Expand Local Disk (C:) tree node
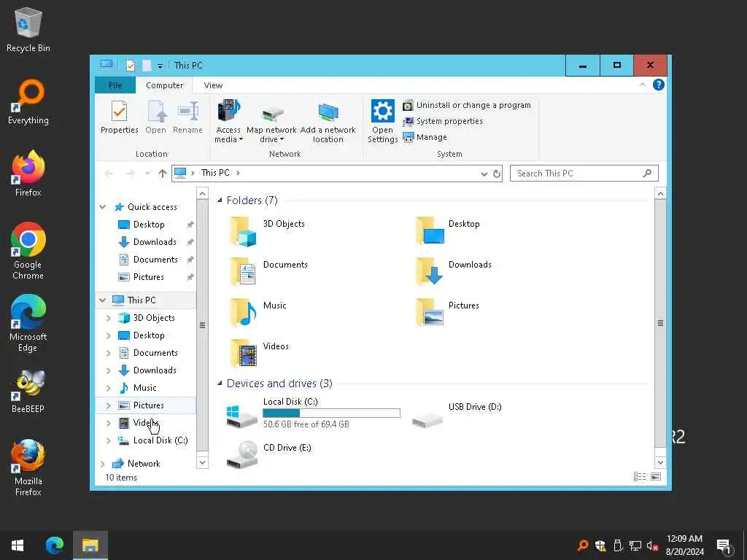The image size is (747, 560). [x=108, y=440]
